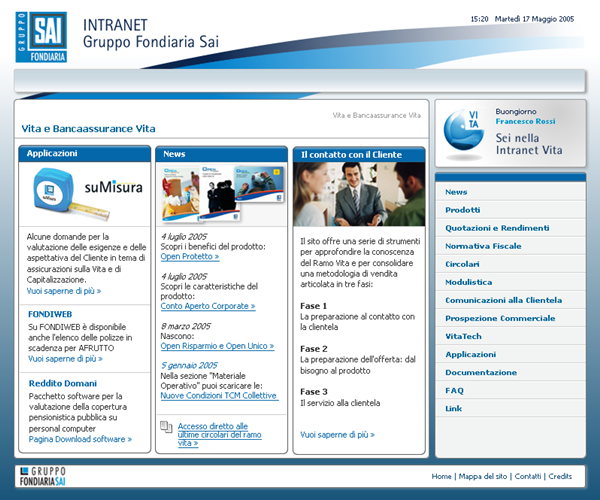This screenshot has height=500, width=600.
Task: Follow the Open Protetto news link
Action: [x=190, y=257]
